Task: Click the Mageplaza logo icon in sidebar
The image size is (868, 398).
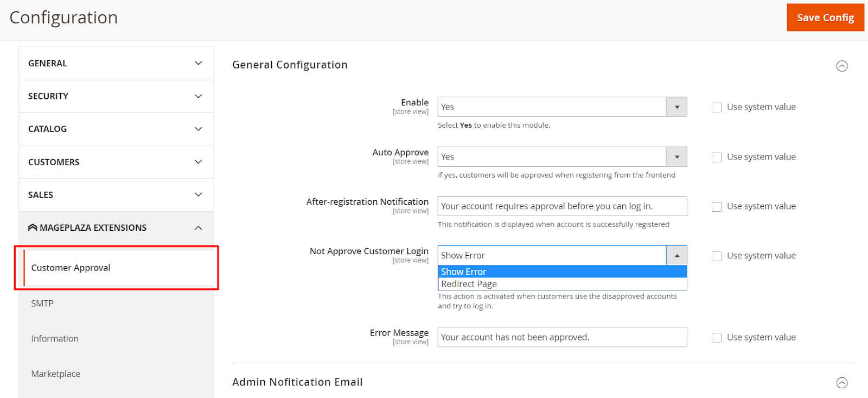Action: click(33, 228)
